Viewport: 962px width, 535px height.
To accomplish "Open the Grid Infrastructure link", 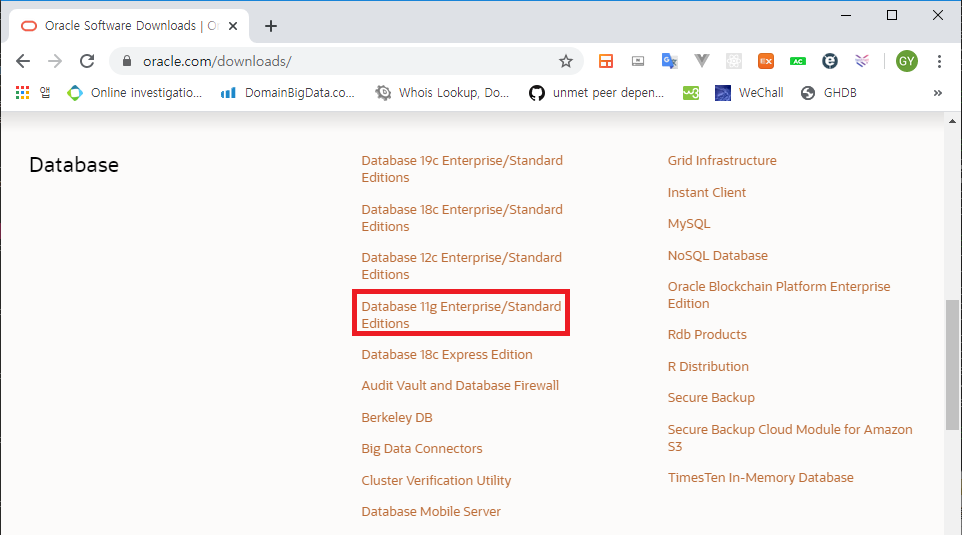I will (722, 160).
